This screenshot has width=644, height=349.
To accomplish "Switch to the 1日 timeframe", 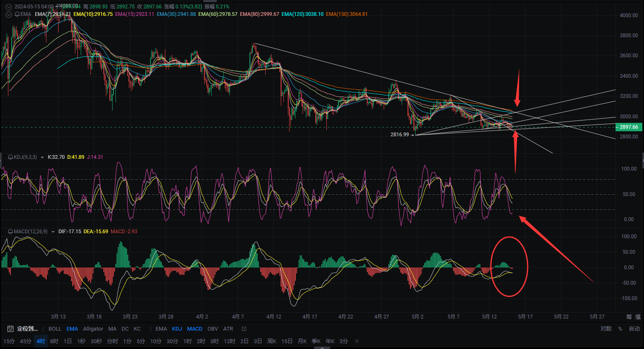I will point(68,341).
